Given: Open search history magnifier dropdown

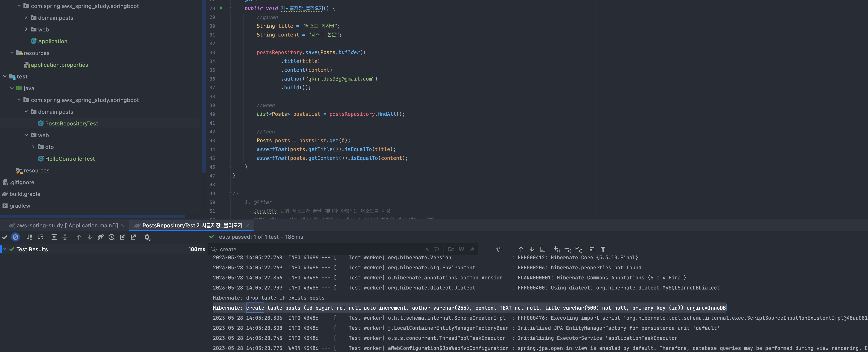Looking at the screenshot, I should click(214, 249).
